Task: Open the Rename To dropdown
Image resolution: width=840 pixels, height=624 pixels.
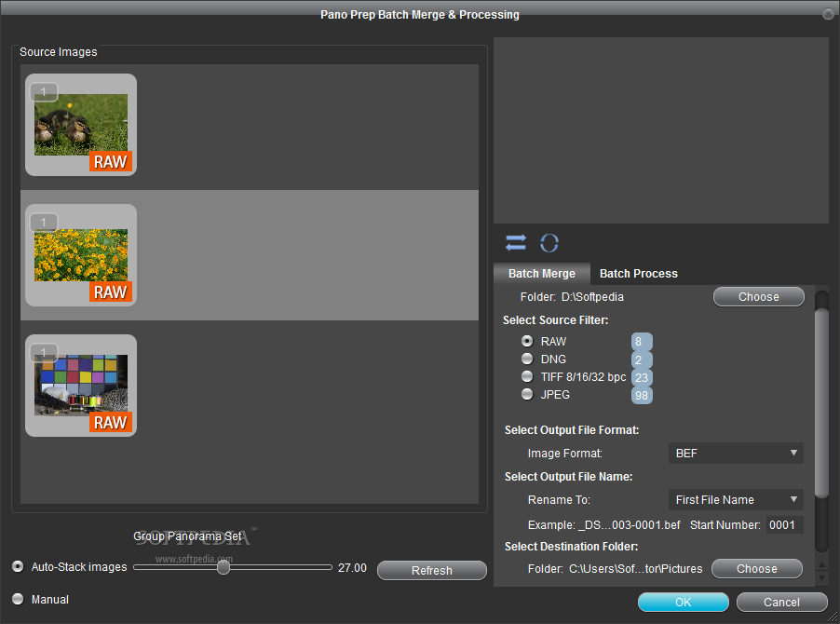Action: pyautogui.click(x=736, y=500)
